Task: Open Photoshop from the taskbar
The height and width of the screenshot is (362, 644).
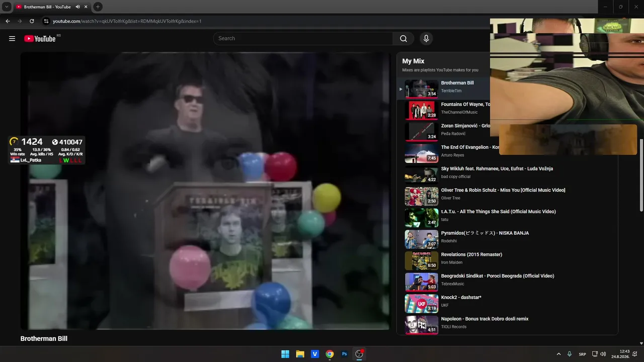Action: coord(345,354)
